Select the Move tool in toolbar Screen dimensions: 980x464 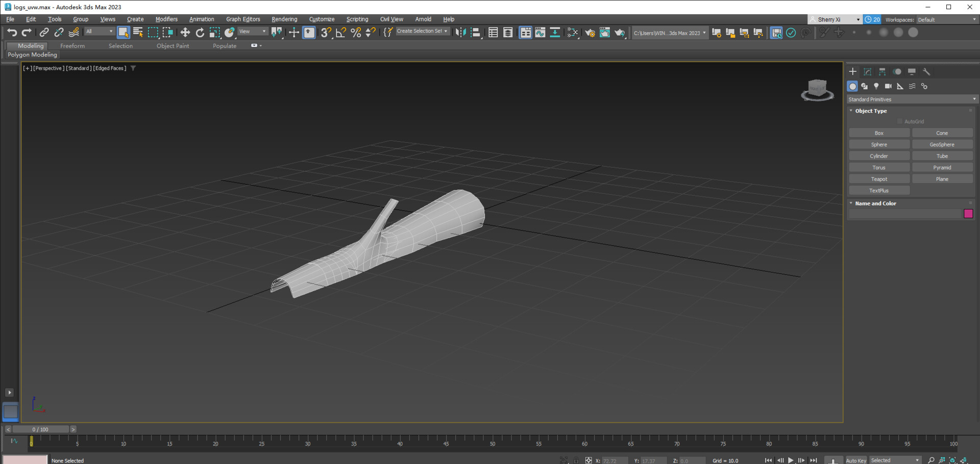coord(185,33)
